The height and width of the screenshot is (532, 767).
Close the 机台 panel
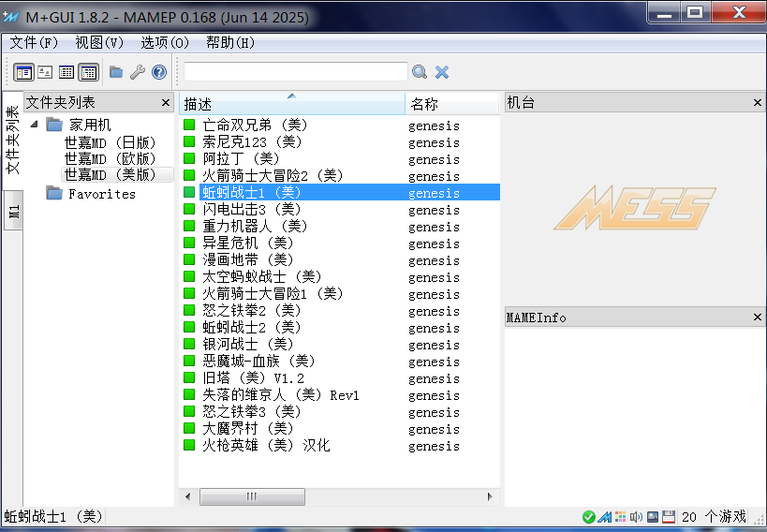pyautogui.click(x=758, y=103)
